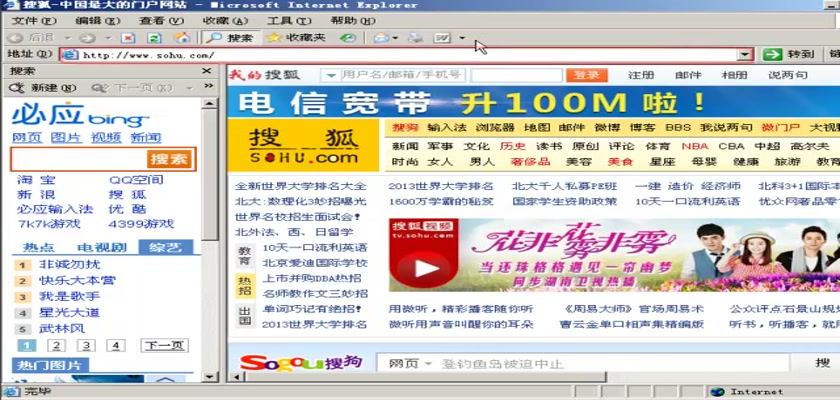The height and width of the screenshot is (400, 840).
Task: Select Bing 图片 search type link
Action: coord(66,138)
